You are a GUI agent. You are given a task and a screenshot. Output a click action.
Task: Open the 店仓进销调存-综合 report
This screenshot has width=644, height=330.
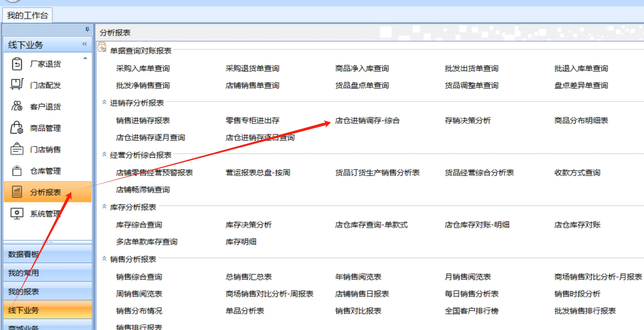click(367, 120)
